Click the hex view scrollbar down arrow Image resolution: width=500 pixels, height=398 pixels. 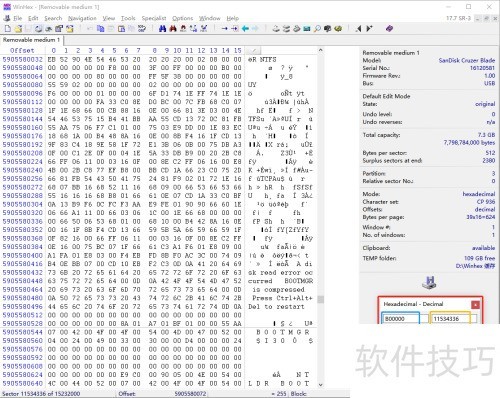[320, 385]
